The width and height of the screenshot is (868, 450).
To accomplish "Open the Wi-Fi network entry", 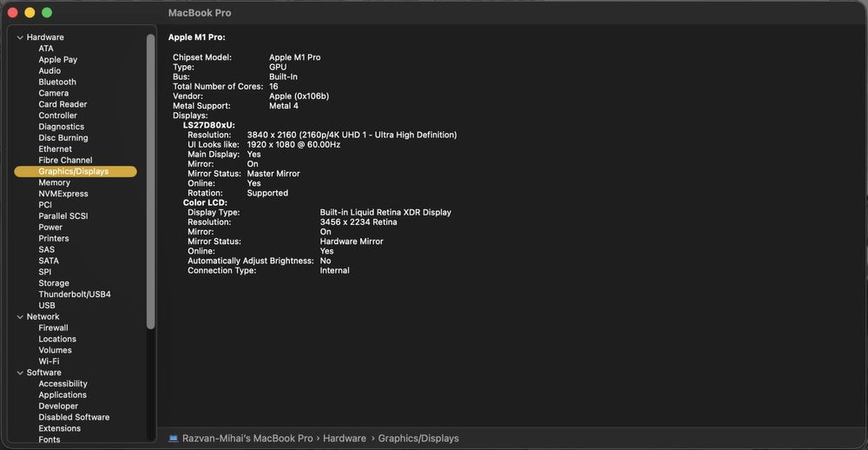I will point(49,361).
